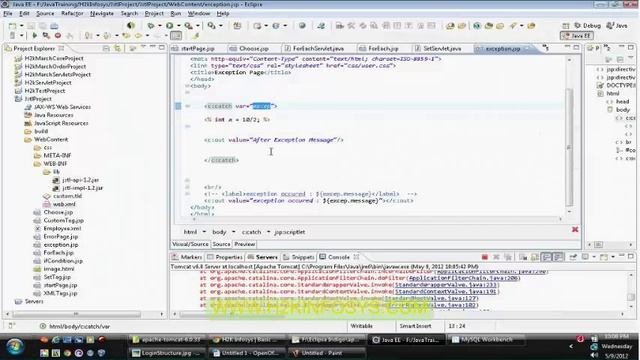Switch to the Visual/Source editor tab

coord(190,244)
